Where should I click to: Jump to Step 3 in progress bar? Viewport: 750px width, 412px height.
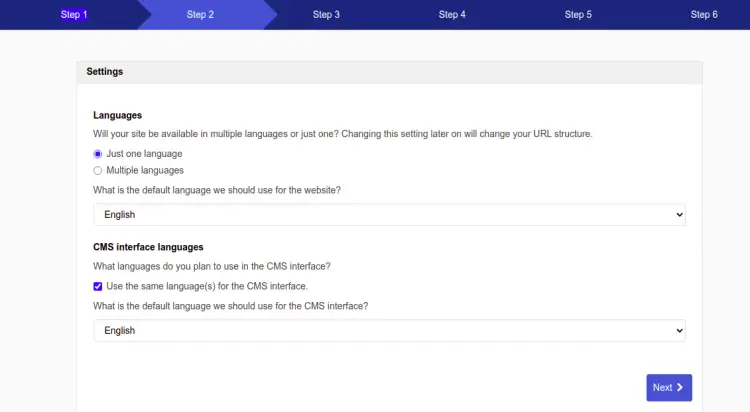point(326,15)
